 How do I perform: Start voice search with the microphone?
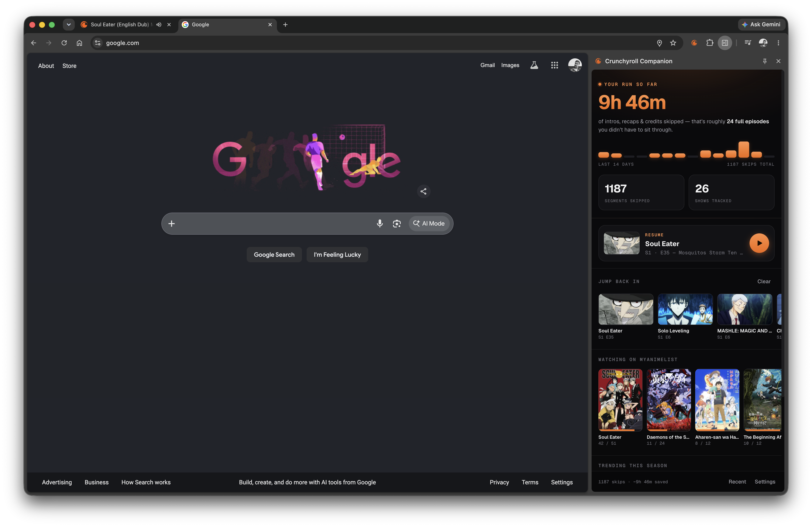click(x=380, y=224)
